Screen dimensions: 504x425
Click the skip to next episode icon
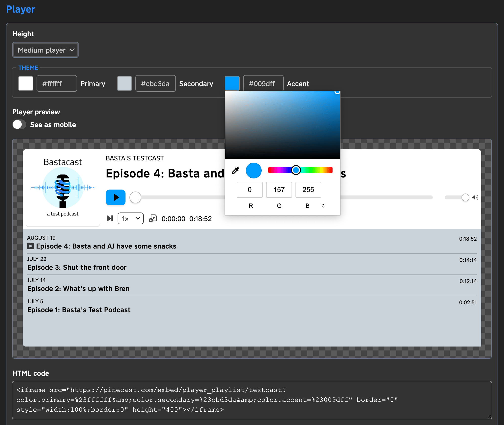point(110,218)
